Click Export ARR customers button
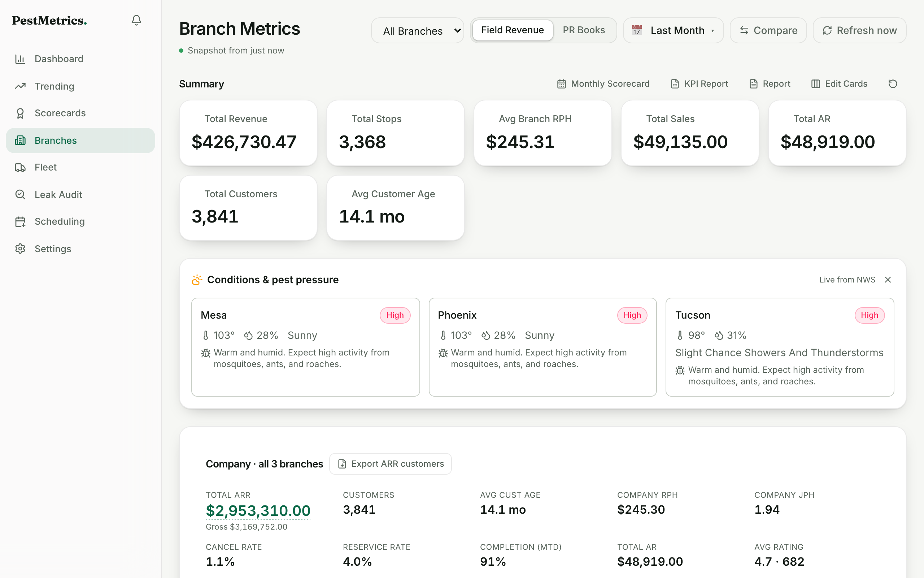 (390, 464)
